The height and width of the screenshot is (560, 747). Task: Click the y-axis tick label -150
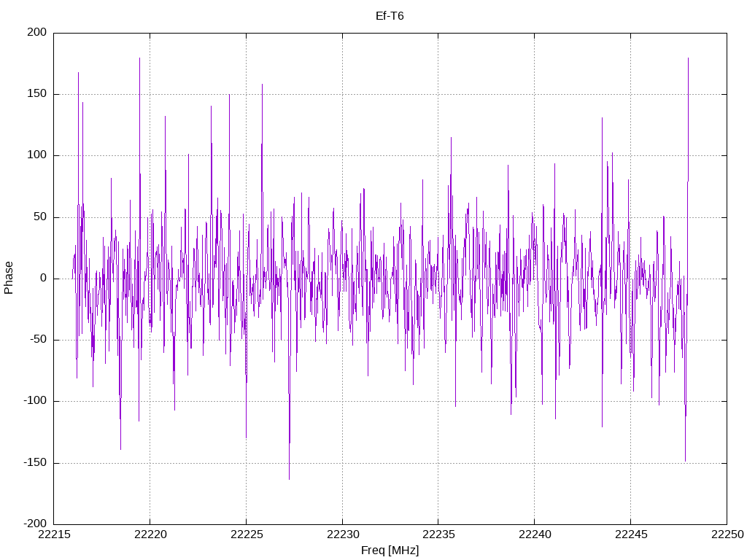coord(35,462)
